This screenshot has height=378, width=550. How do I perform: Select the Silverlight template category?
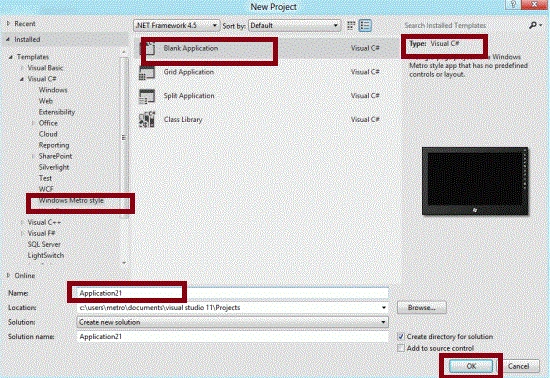tap(54, 167)
